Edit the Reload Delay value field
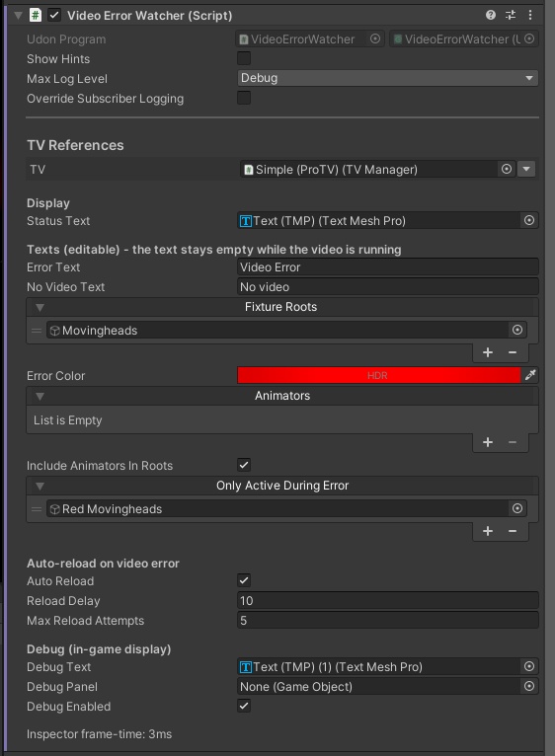This screenshot has width=555, height=756. point(387,600)
